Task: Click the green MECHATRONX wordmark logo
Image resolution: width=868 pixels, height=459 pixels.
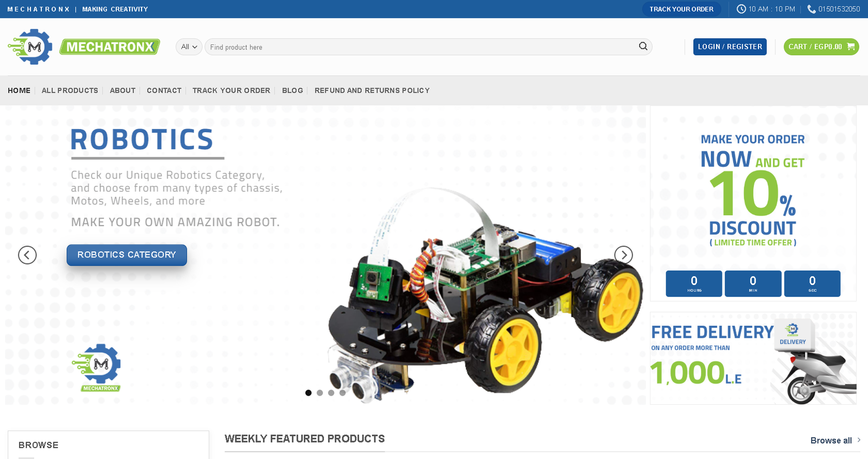Action: pos(110,47)
